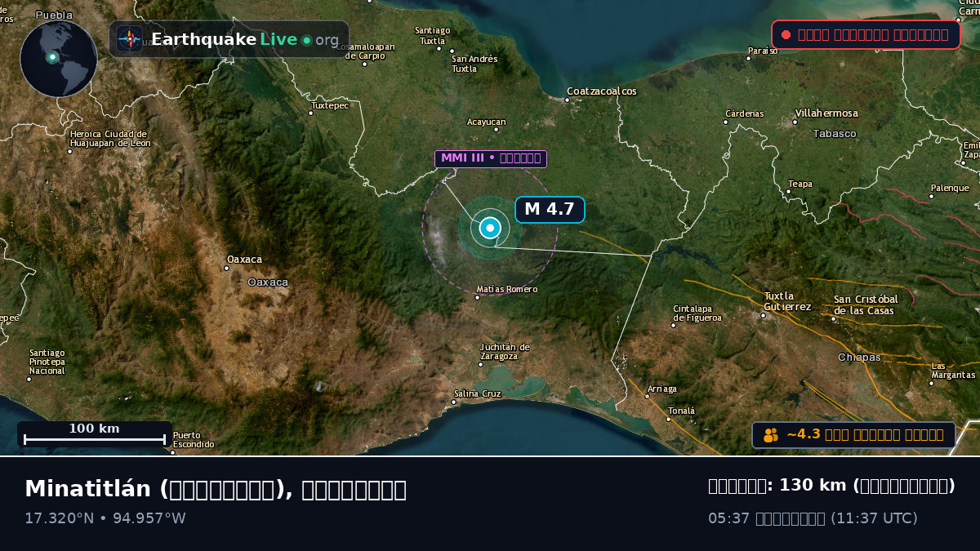Click the Cosamaloapan de Carpio label
This screenshot has height=551, width=980.
point(365,51)
